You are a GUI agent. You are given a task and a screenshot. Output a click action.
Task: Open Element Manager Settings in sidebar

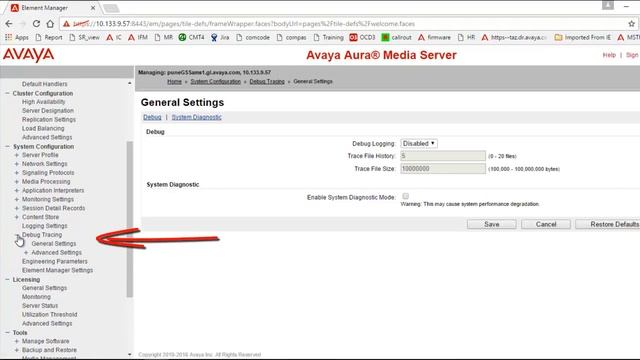pos(58,270)
